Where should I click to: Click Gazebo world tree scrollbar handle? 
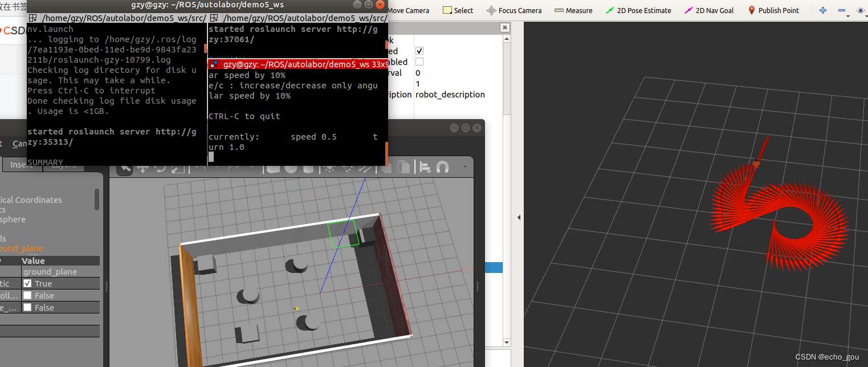97,199
